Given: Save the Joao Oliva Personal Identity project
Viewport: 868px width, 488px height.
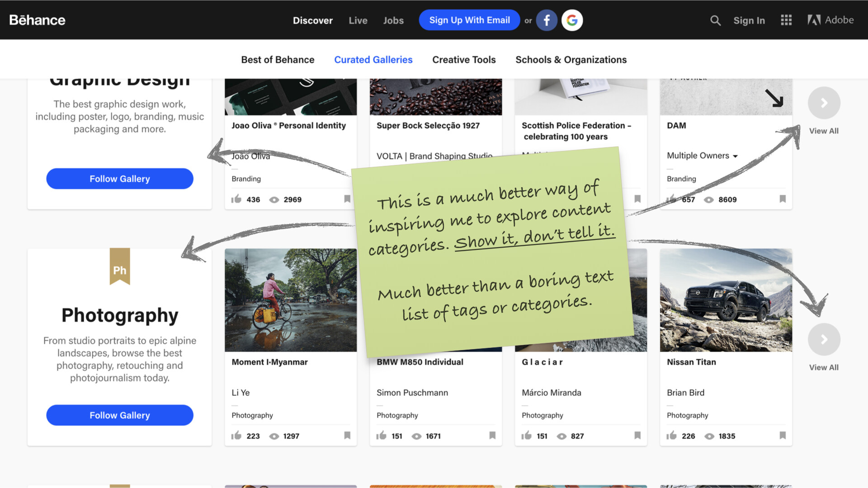Looking at the screenshot, I should point(347,199).
